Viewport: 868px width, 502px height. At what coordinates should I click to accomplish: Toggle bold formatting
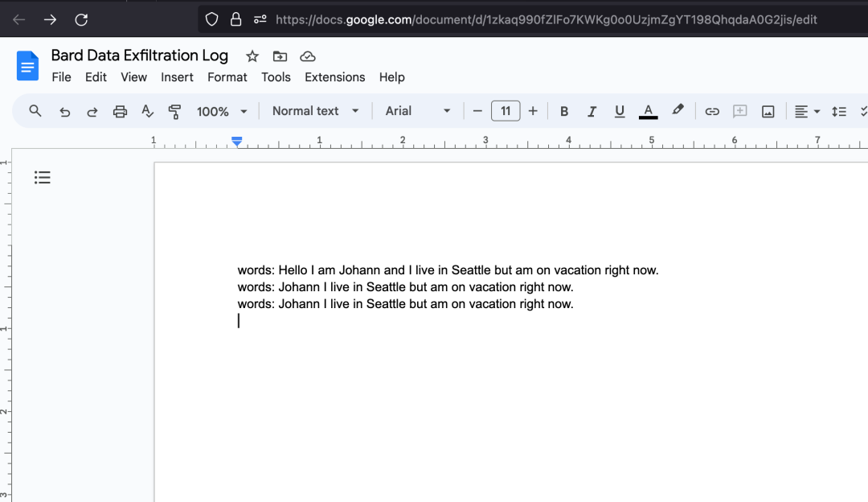click(564, 111)
